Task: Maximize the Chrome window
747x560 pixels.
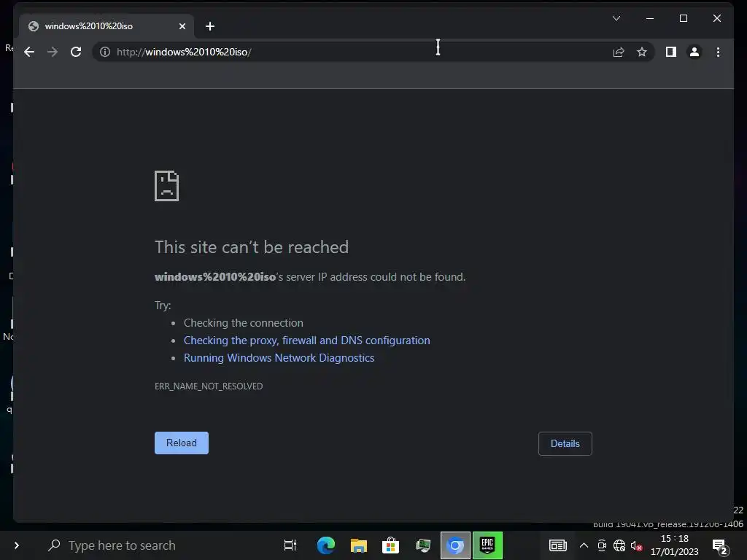Action: coord(683,18)
